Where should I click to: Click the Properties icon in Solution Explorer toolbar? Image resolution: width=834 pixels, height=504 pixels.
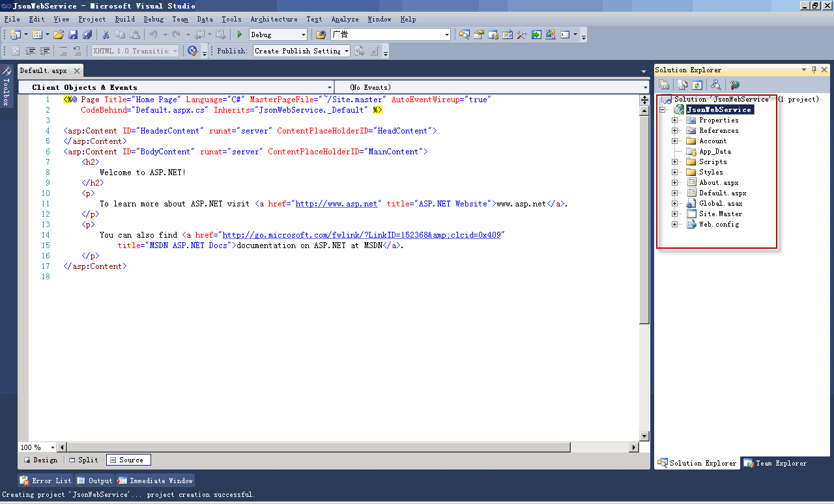click(664, 85)
